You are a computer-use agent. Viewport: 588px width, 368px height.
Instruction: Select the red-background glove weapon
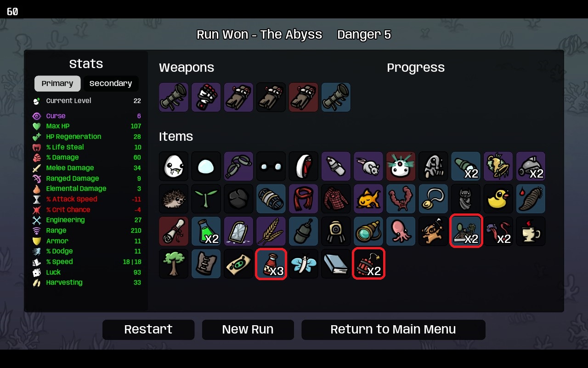point(304,97)
